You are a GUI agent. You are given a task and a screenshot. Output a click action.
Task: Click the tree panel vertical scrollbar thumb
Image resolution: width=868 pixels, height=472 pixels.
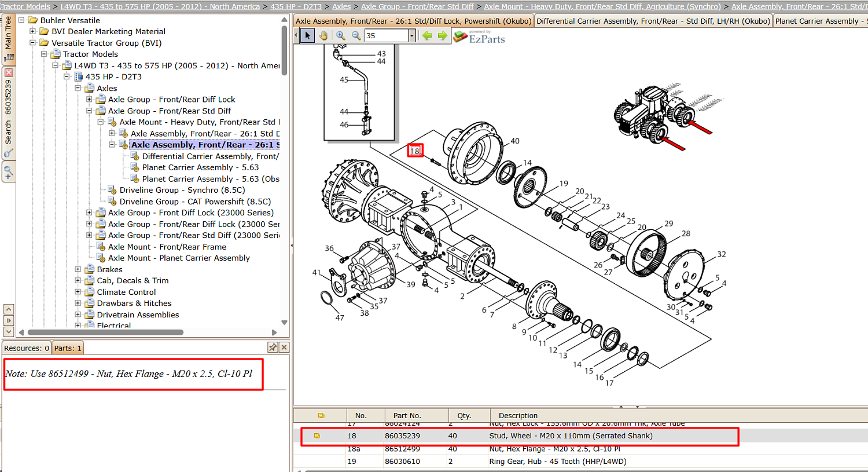(x=284, y=49)
